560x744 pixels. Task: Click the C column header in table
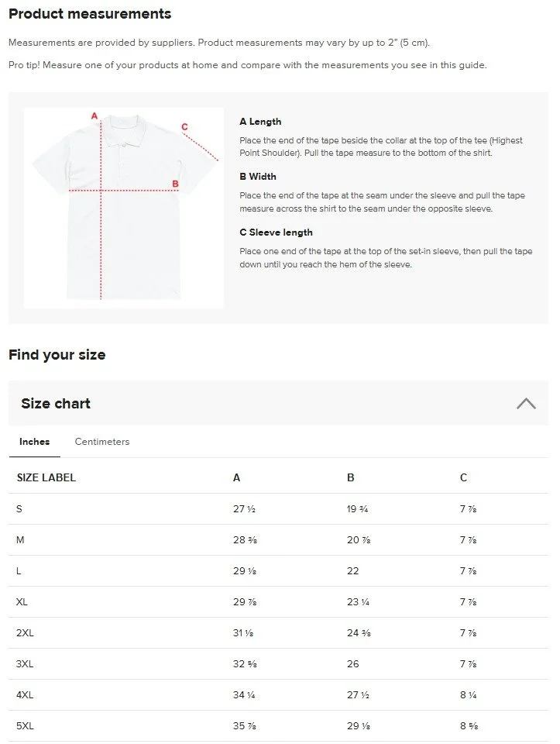click(x=463, y=477)
